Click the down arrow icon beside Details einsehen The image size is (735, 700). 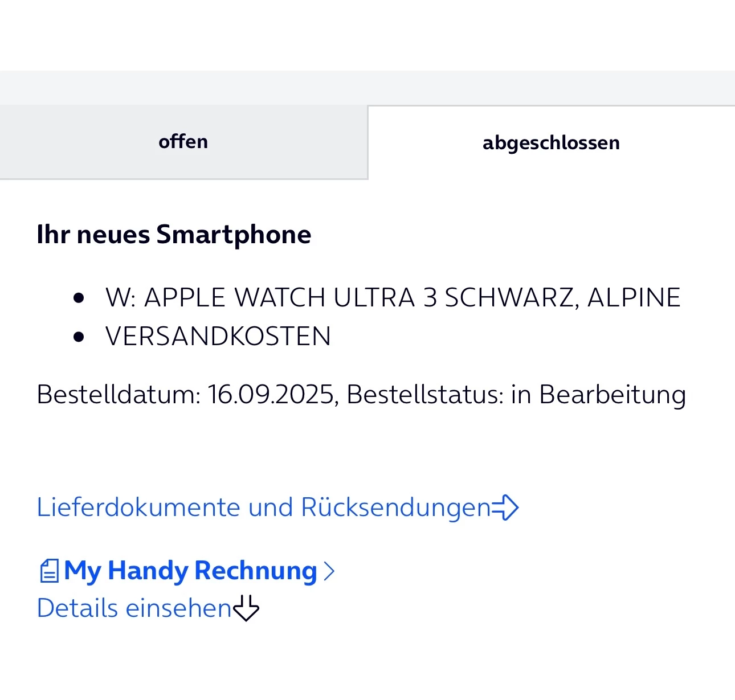tap(246, 608)
